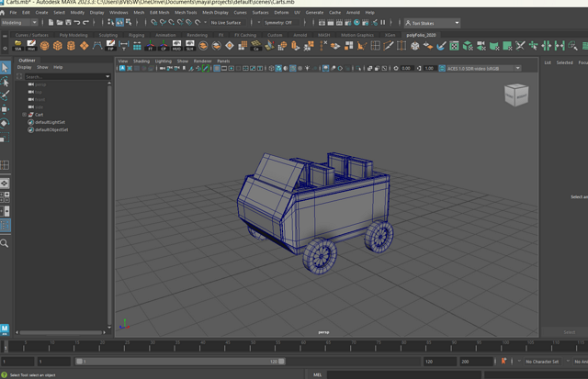Click the crossed scissors shelf icon

pos(520,46)
